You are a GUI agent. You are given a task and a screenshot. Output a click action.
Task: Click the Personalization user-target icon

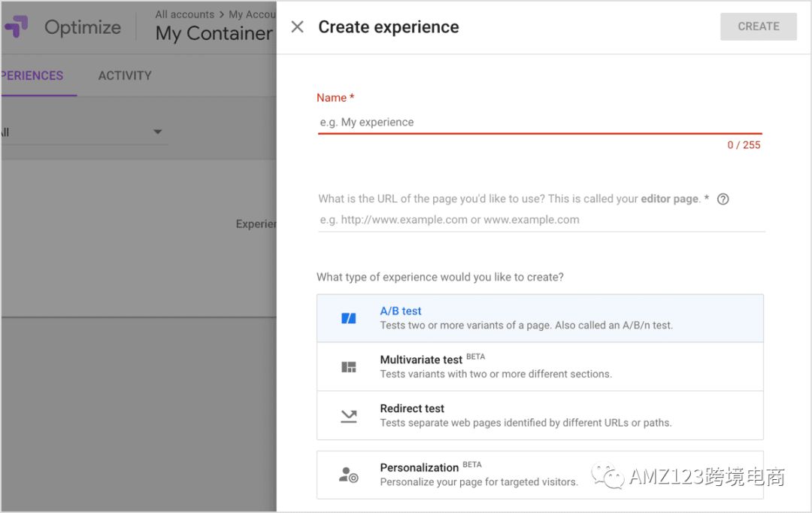(x=349, y=475)
